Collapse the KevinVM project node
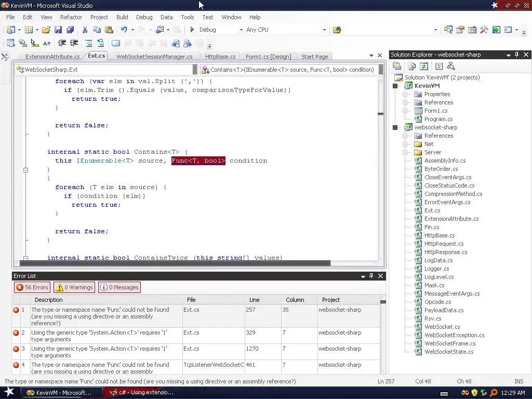This screenshot has width=532, height=399. point(395,86)
